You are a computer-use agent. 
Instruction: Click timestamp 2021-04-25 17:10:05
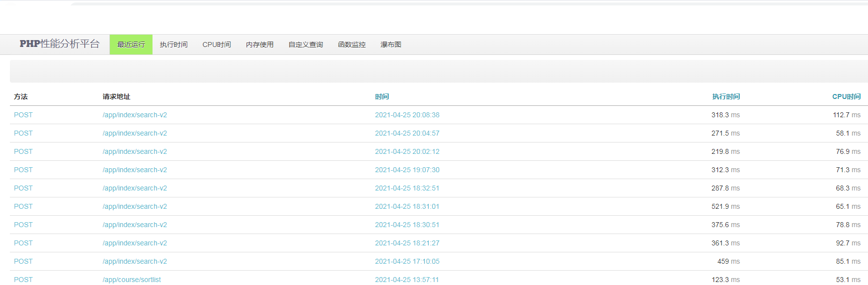[x=407, y=261]
